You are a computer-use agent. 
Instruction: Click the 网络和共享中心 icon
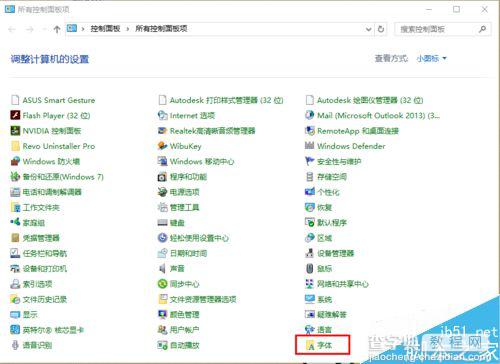point(310,284)
